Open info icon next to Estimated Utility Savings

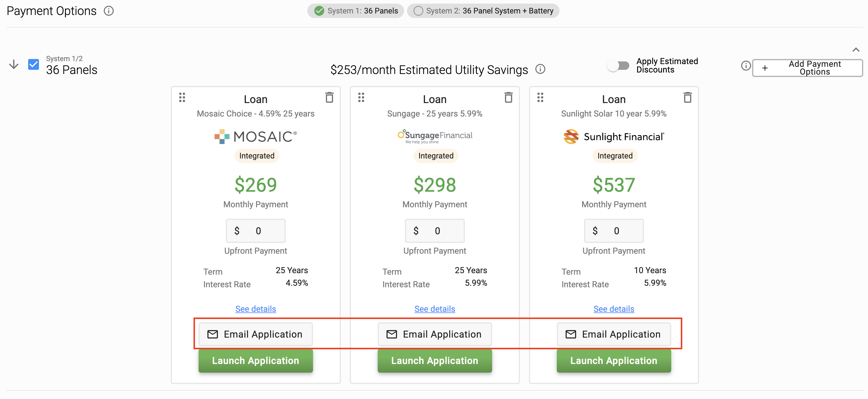click(x=540, y=69)
